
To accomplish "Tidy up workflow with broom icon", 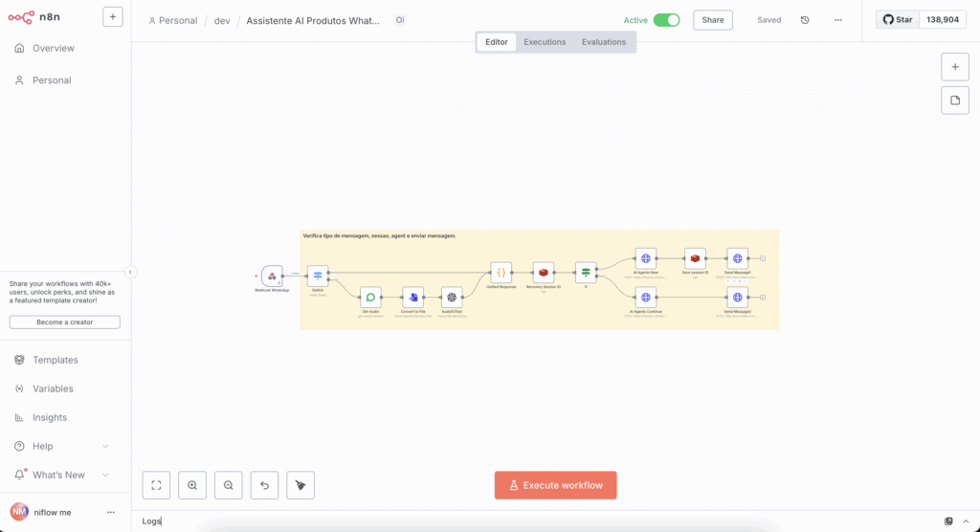I will point(301,485).
